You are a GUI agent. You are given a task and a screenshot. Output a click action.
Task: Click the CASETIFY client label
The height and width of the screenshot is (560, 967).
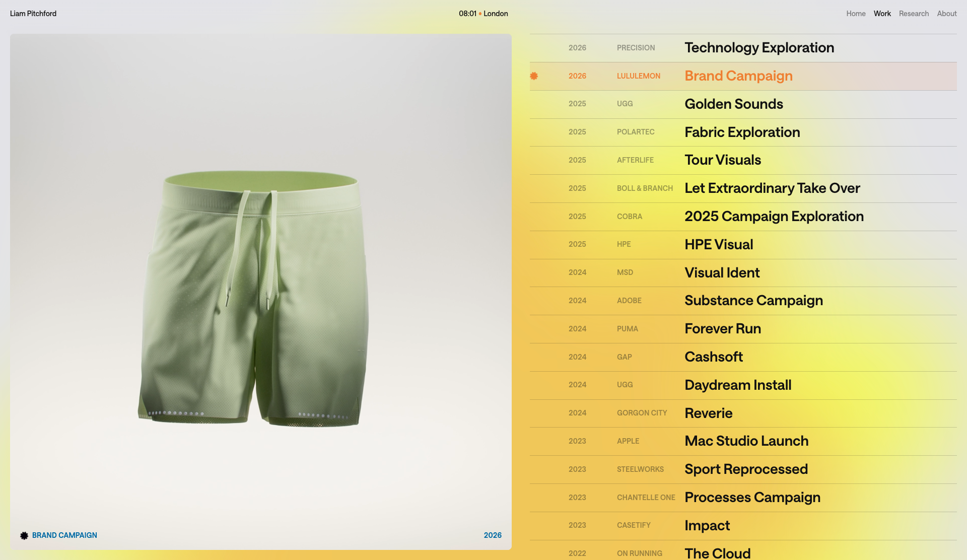634,525
